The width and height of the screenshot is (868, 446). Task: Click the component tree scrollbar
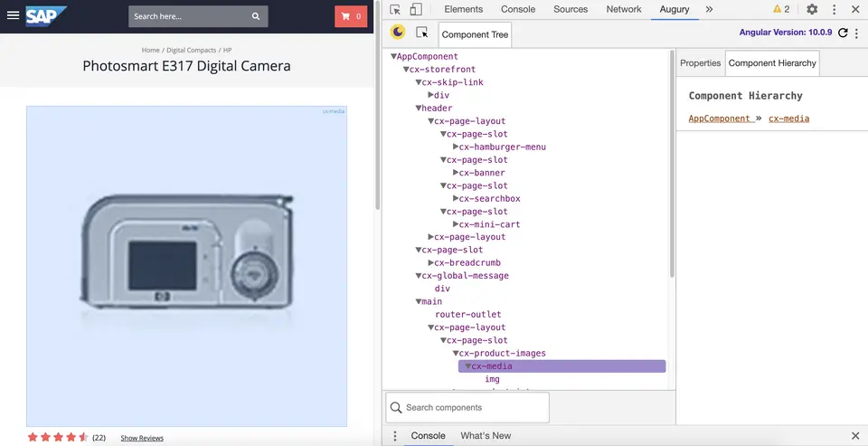[x=672, y=164]
